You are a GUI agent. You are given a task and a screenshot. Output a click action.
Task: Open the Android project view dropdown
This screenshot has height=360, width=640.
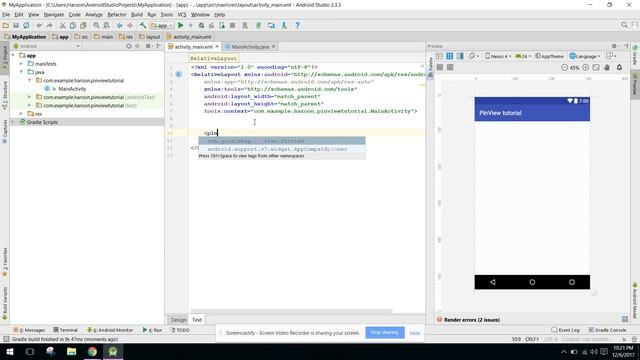click(x=46, y=46)
